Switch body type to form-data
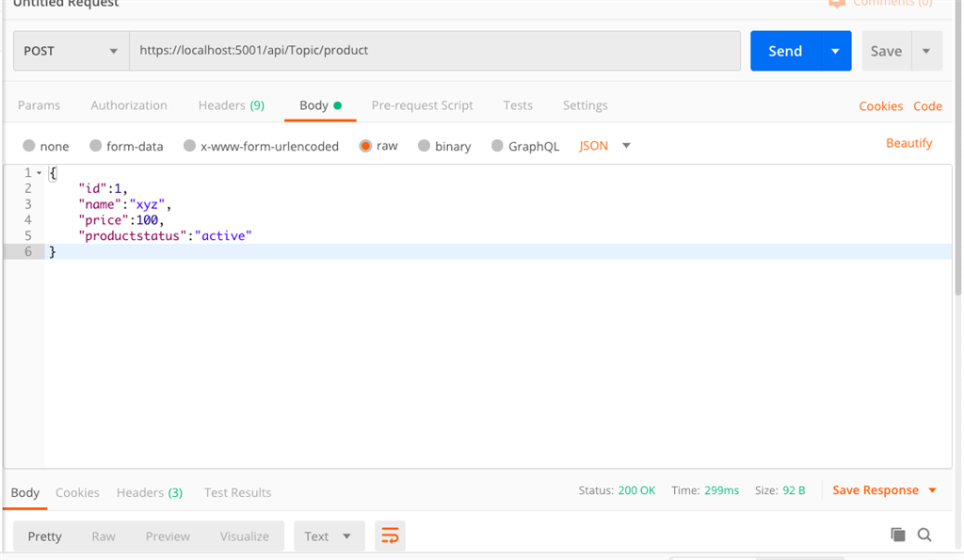 pyautogui.click(x=126, y=146)
